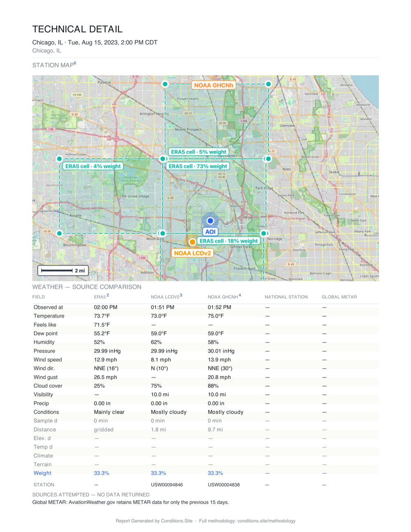Click Schiller Park on the map
This screenshot has width=411, height=532.
coord(240,247)
